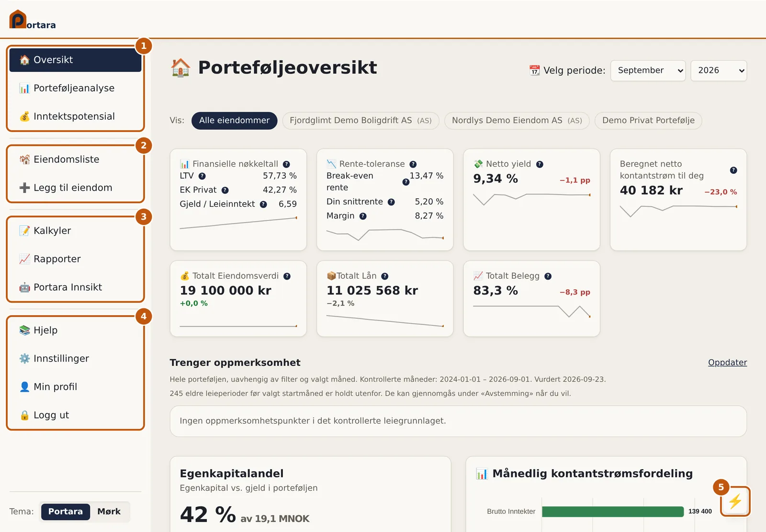766x532 pixels.
Task: Click help icon beside Rente-toleranse title
Action: pyautogui.click(x=413, y=164)
